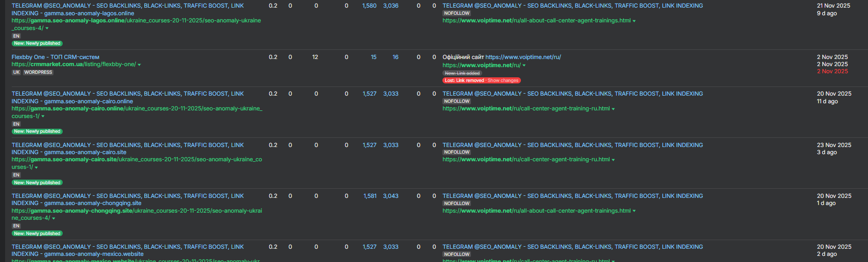
Task: Click the EN tag in the lagos.online row
Action: click(x=16, y=36)
